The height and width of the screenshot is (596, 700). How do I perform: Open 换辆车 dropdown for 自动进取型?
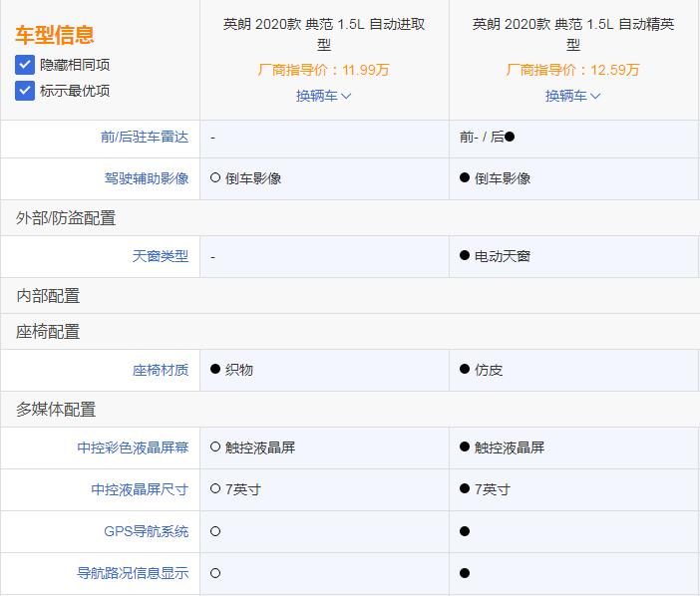click(x=323, y=96)
